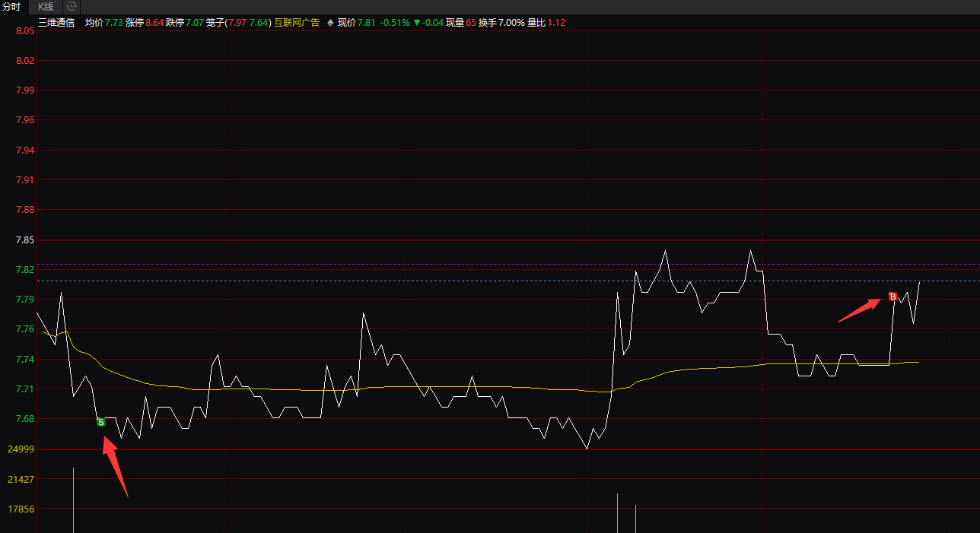This screenshot has height=533, width=980.
Task: Click the 17856 volume axis label
Action: tap(21, 509)
